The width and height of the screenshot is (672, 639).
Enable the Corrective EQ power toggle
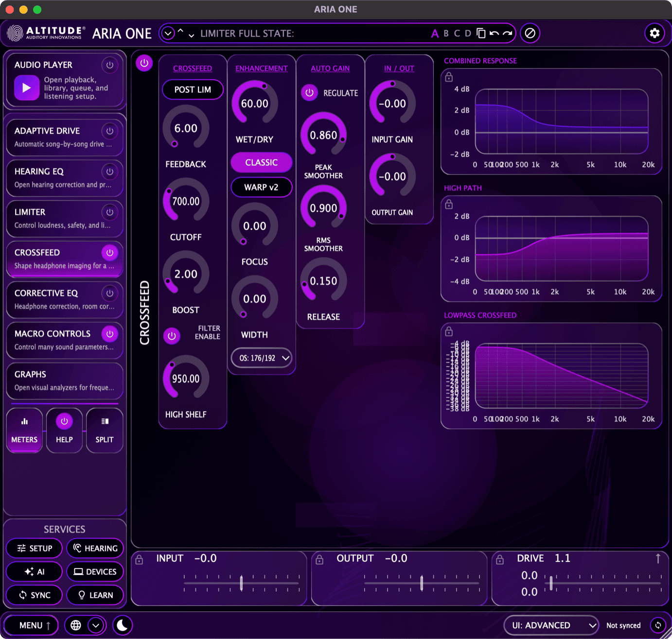(x=110, y=293)
